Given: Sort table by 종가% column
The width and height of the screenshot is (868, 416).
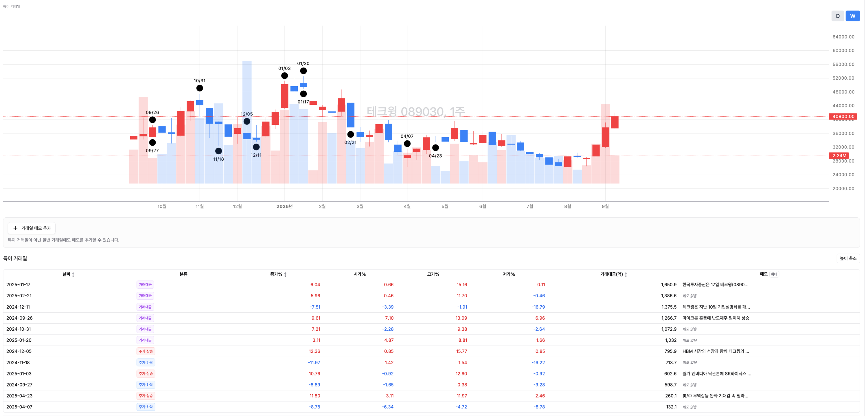Looking at the screenshot, I should tap(278, 274).
